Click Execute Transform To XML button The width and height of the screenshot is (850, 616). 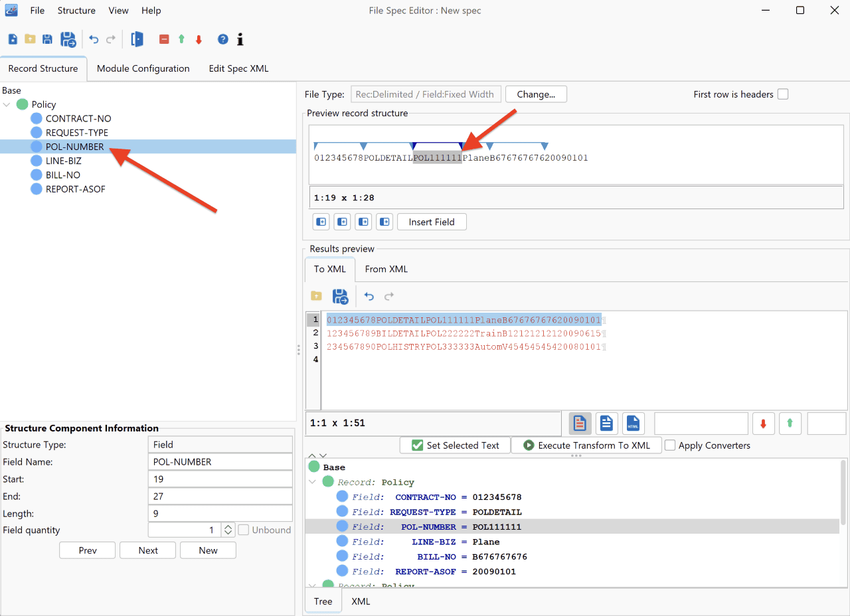point(586,445)
